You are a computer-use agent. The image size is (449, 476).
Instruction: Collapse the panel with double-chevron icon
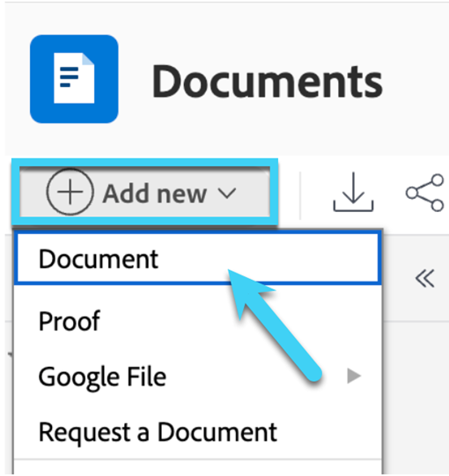click(x=425, y=278)
